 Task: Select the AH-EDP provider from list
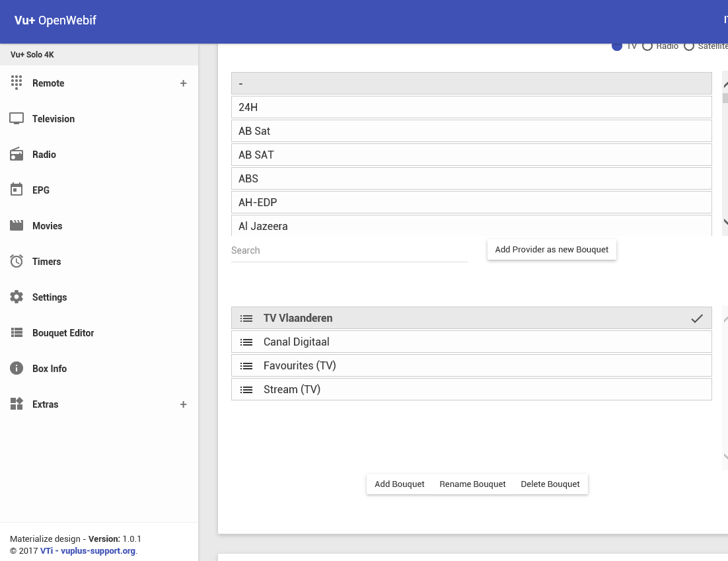pyautogui.click(x=471, y=202)
